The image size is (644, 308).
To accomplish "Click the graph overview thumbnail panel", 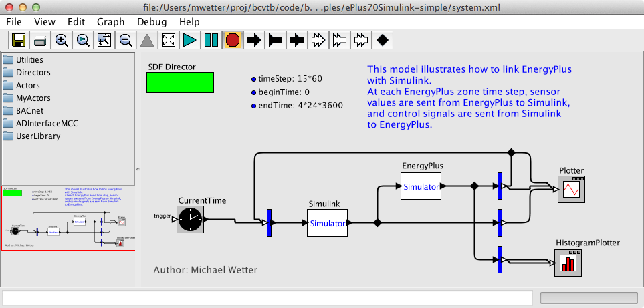I will [x=68, y=217].
